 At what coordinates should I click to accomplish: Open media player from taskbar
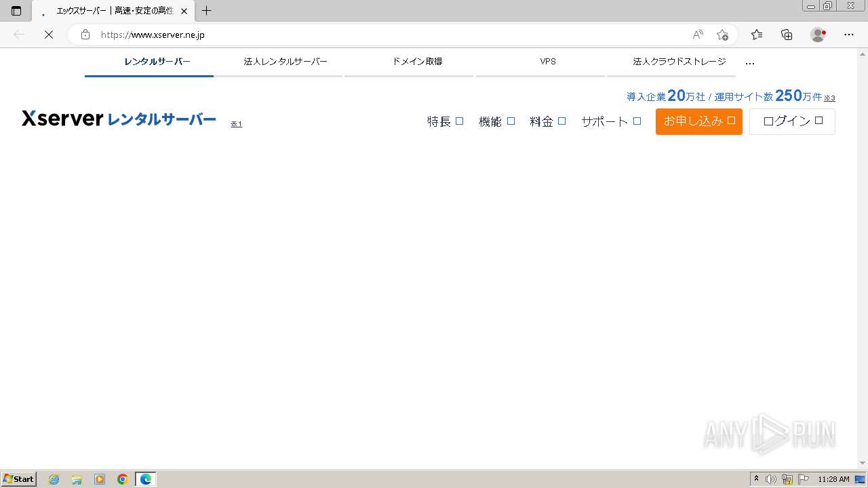point(100,479)
